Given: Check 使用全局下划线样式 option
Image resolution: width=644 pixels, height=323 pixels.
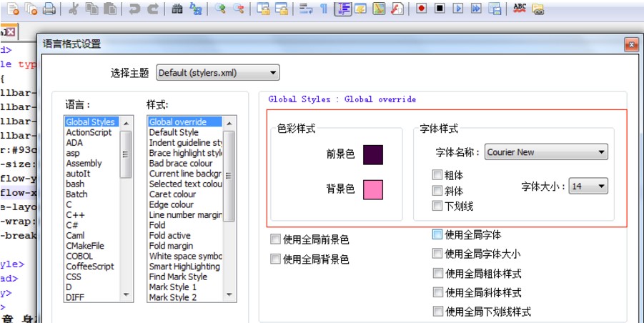Looking at the screenshot, I should 438,312.
